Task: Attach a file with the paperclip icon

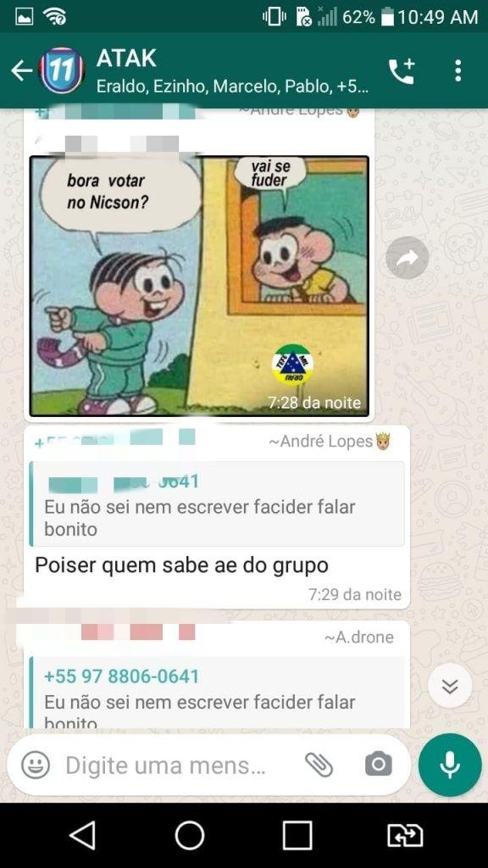Action: point(319,765)
